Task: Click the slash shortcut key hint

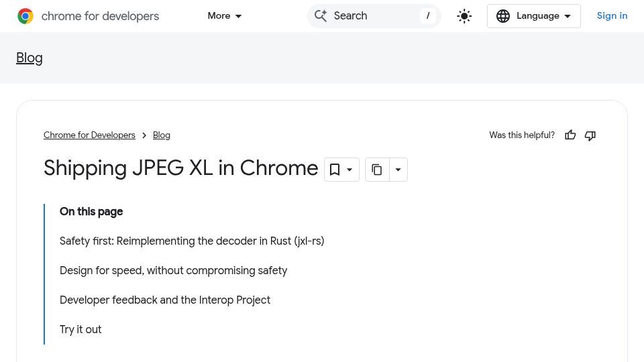Action: click(x=428, y=16)
